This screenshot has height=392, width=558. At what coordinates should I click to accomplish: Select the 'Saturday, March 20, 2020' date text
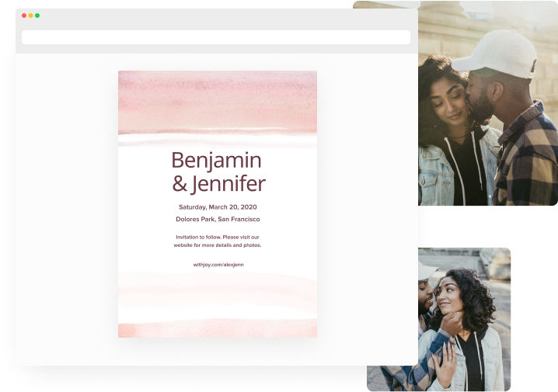coord(218,206)
